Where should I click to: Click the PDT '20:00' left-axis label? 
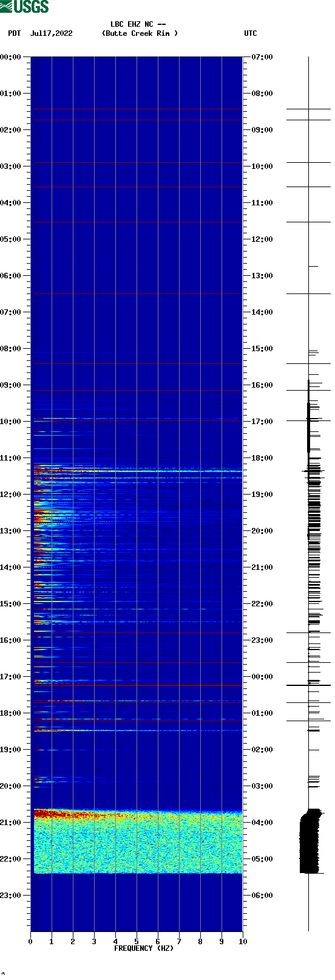coord(10,786)
